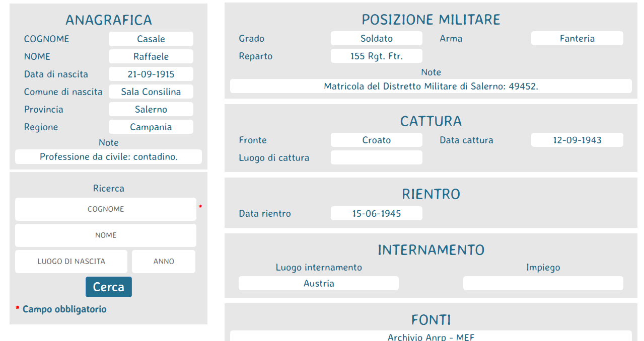Select the surname value 'Casale'

(x=151, y=39)
